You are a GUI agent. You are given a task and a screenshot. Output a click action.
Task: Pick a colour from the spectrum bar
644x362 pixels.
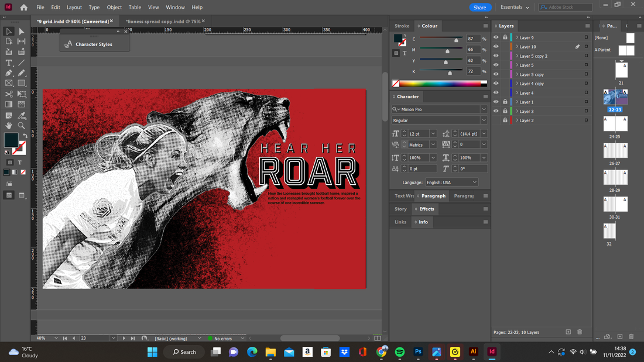(x=440, y=84)
